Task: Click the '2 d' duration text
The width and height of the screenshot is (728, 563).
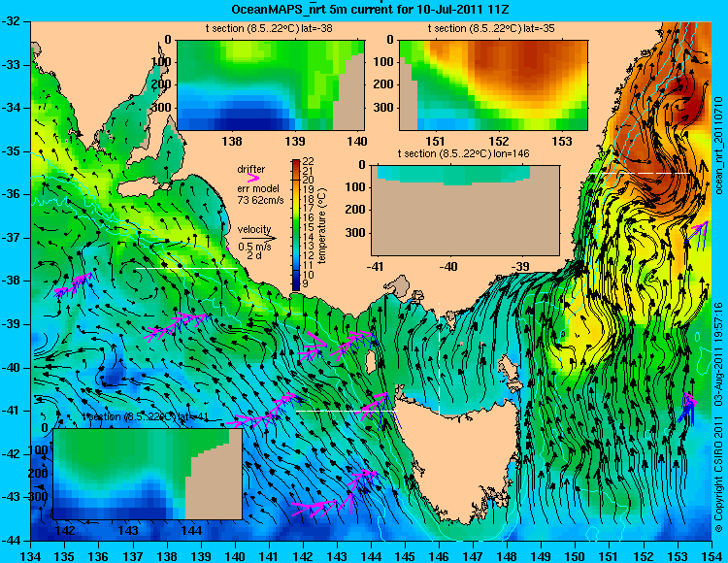Action: click(253, 255)
